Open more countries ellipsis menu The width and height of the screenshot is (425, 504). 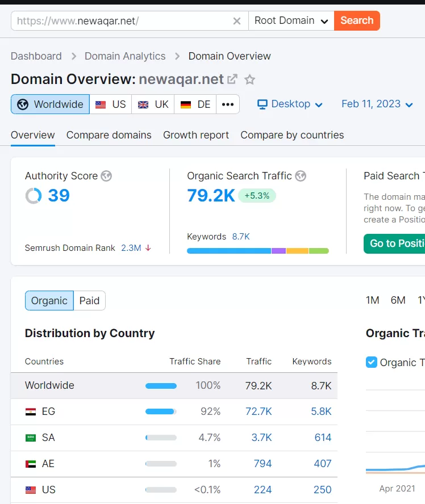coord(228,104)
